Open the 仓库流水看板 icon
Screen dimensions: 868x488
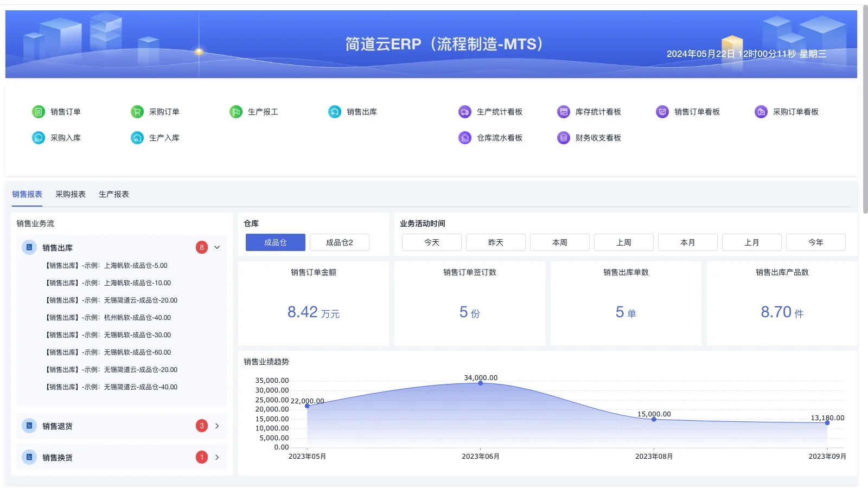pos(464,138)
